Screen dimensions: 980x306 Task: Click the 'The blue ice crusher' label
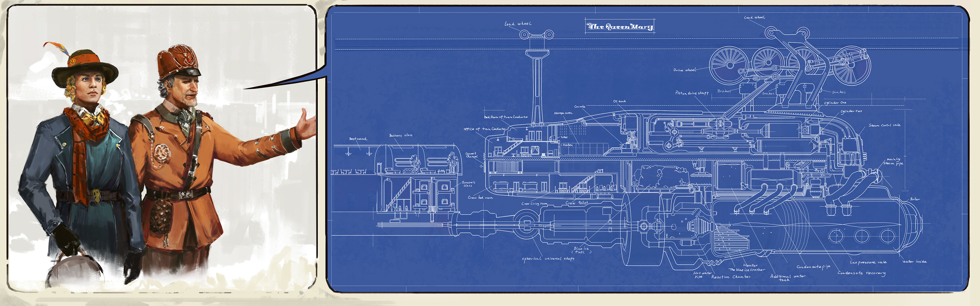(x=746, y=270)
